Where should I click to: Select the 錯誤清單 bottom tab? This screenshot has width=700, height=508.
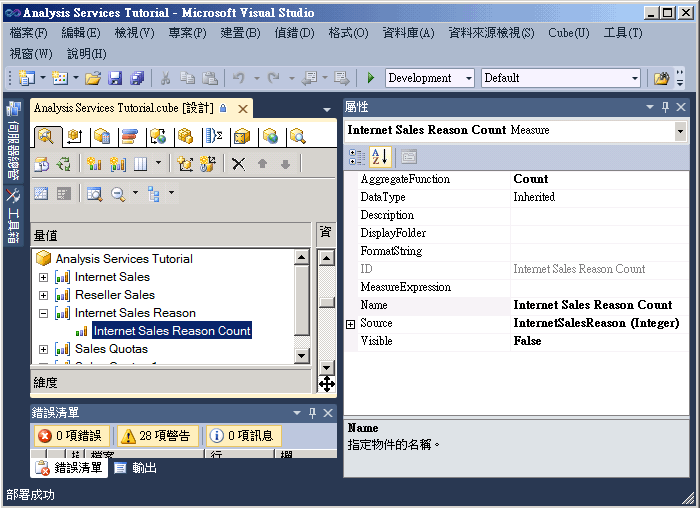(70, 468)
